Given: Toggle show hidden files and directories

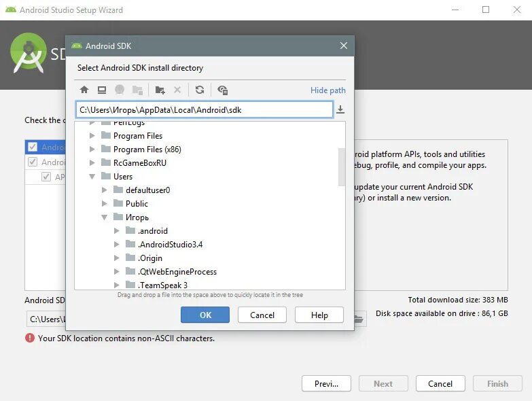Looking at the screenshot, I should [x=223, y=90].
